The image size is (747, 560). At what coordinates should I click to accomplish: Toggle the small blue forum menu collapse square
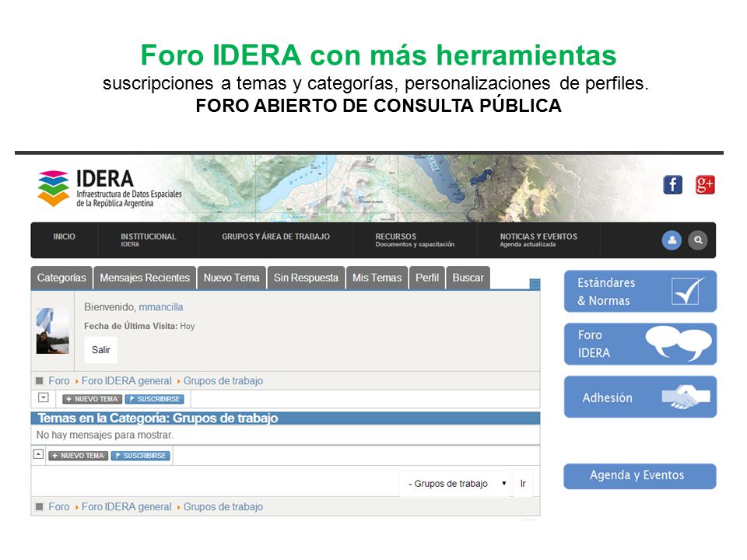click(x=535, y=285)
